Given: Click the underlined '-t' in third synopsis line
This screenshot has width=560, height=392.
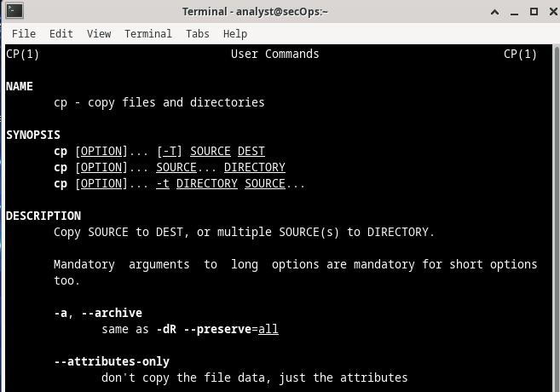Looking at the screenshot, I should coord(163,183).
